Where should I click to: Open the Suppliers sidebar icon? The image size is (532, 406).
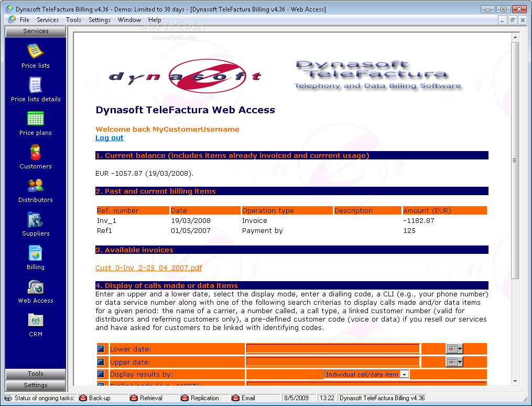click(35, 219)
